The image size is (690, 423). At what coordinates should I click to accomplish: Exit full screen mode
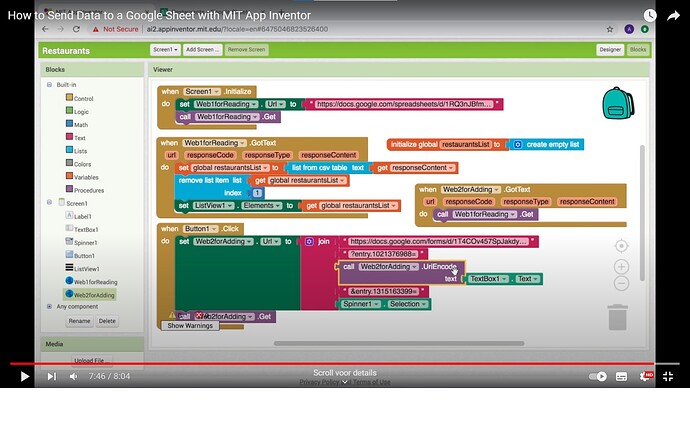[668, 376]
